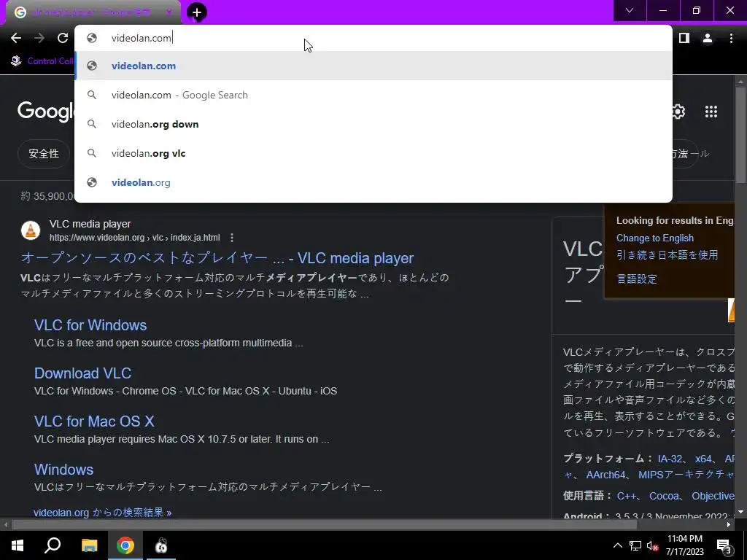The image size is (747, 560).
Task: Open 言語設定 language settings
Action: [636, 279]
